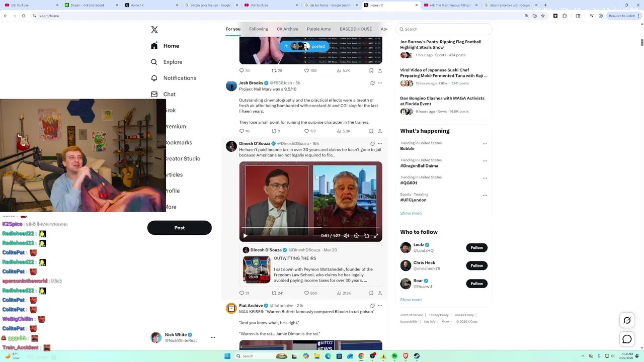This screenshot has width=644, height=362.
Task: Follow Chris Heck
Action: 477,265
